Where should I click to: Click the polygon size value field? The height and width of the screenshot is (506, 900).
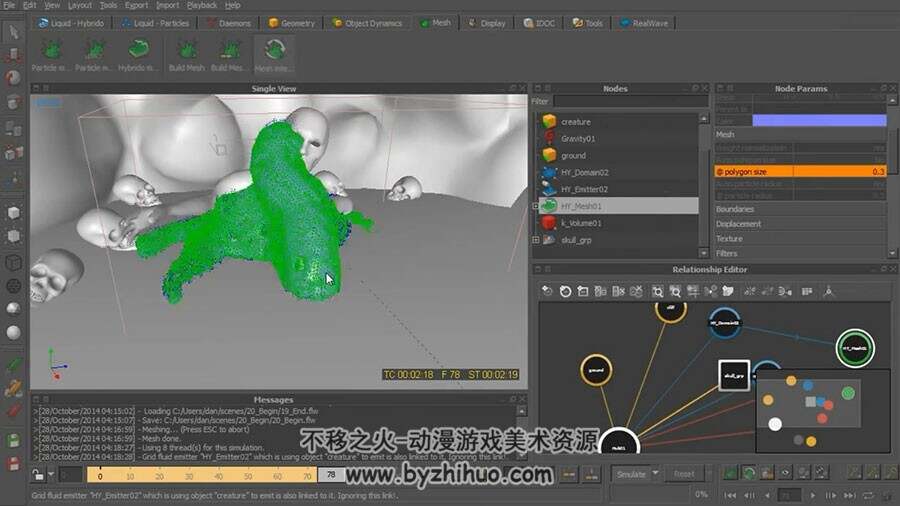(x=840, y=172)
